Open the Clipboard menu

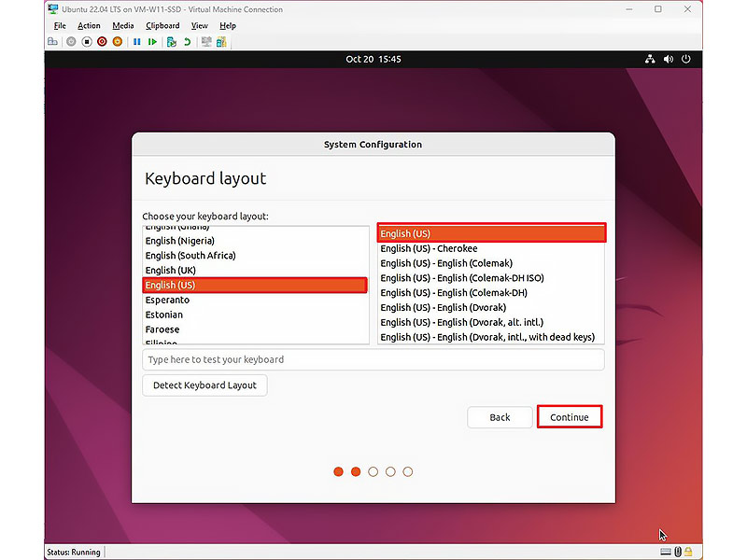click(162, 26)
